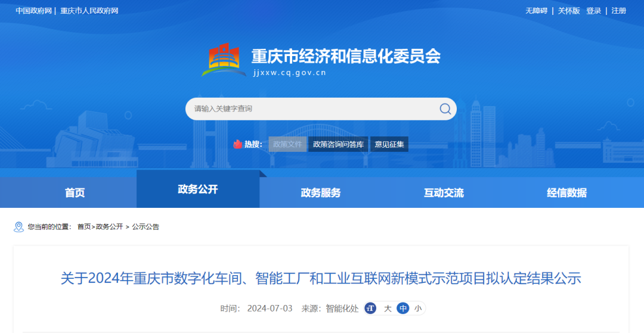
Task: Click the 注册 register link
Action: (618, 11)
